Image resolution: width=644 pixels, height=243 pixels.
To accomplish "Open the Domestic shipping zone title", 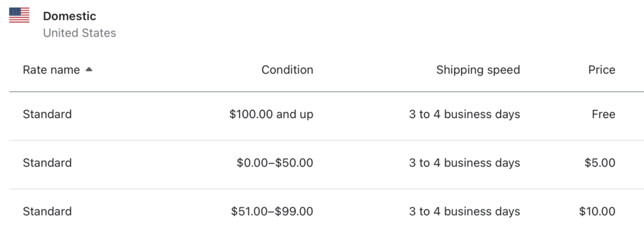I will [69, 16].
